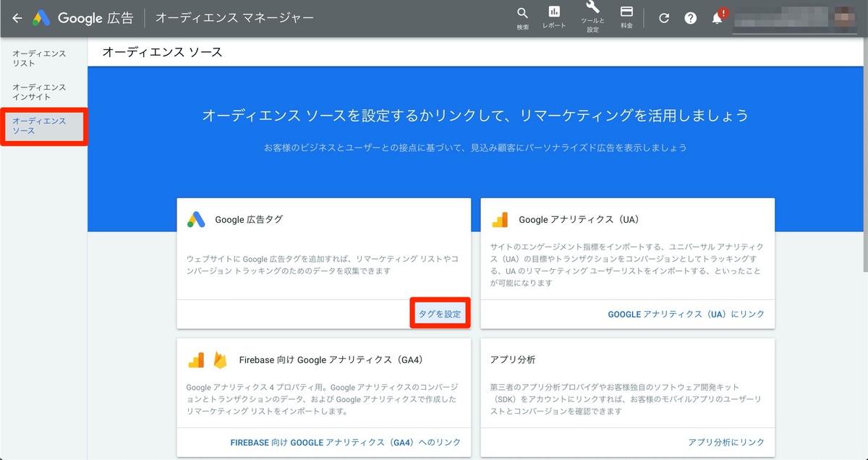
Task: Open the Reports (レポート) icon
Action: coord(554,18)
